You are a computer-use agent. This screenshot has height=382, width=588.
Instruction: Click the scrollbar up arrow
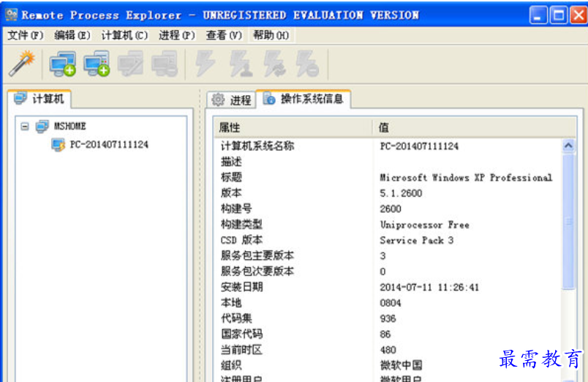pyautogui.click(x=568, y=146)
